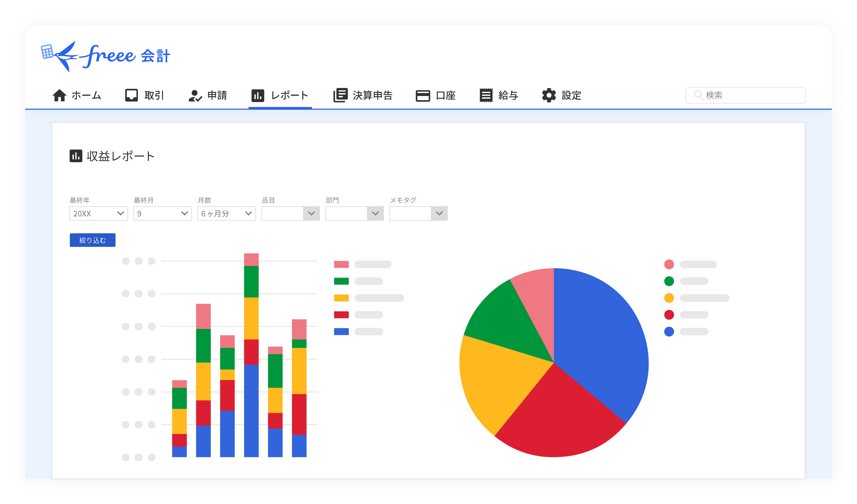This screenshot has width=857, height=504.
Task: Click the blue bar chart legend swatch
Action: point(341,332)
